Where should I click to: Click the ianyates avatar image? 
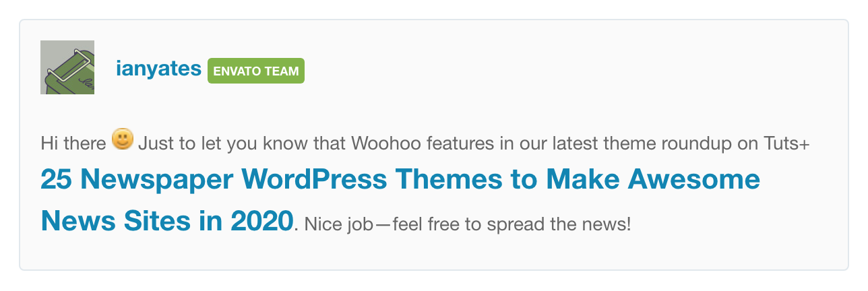click(67, 67)
